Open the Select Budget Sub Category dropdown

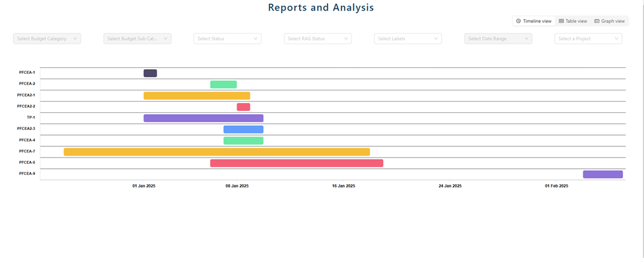137,38
